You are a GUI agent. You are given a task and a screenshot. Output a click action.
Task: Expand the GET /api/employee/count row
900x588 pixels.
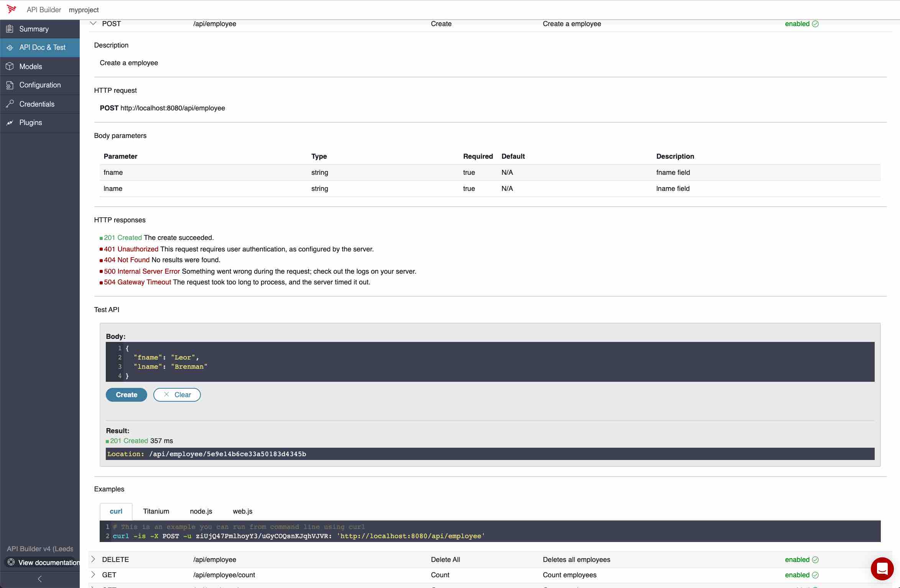93,575
